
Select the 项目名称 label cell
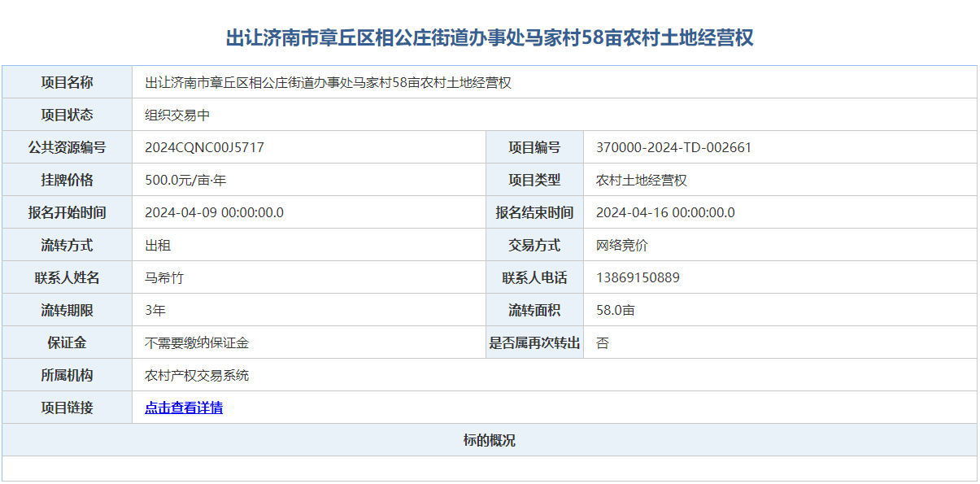point(68,82)
